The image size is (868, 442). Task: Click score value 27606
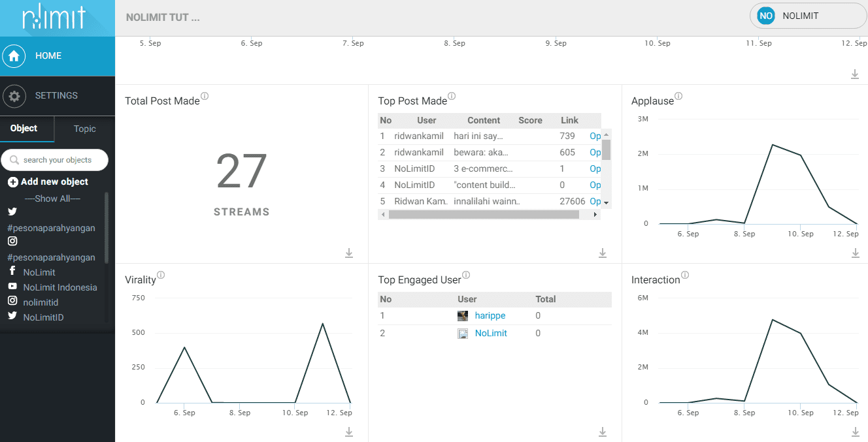(573, 202)
